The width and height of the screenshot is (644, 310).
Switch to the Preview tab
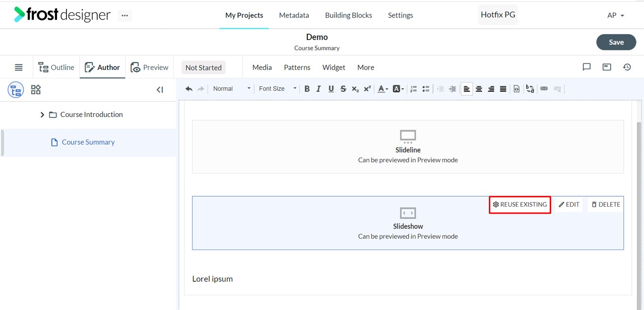tap(149, 67)
